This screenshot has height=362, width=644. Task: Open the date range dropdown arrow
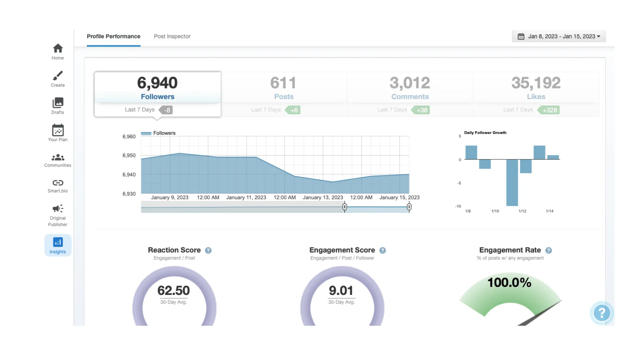[599, 37]
